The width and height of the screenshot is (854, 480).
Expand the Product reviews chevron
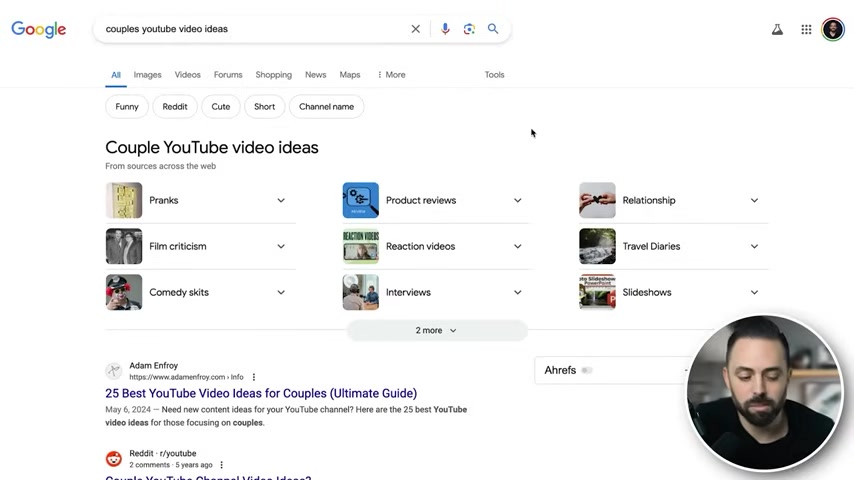pos(517,200)
